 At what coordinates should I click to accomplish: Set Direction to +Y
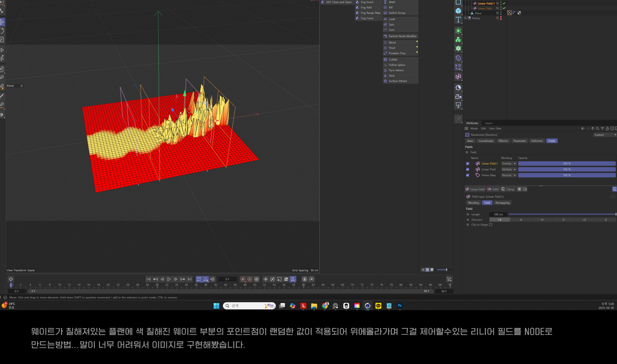(542, 220)
